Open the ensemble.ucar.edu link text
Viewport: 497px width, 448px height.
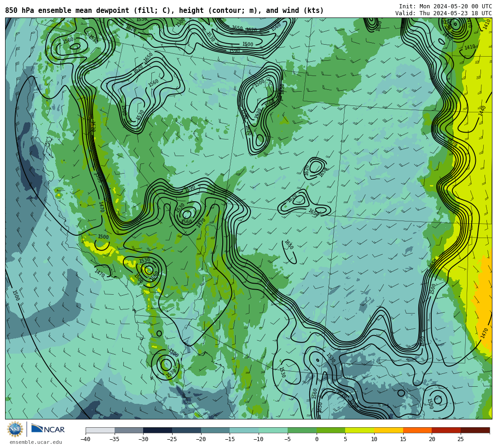36,442
